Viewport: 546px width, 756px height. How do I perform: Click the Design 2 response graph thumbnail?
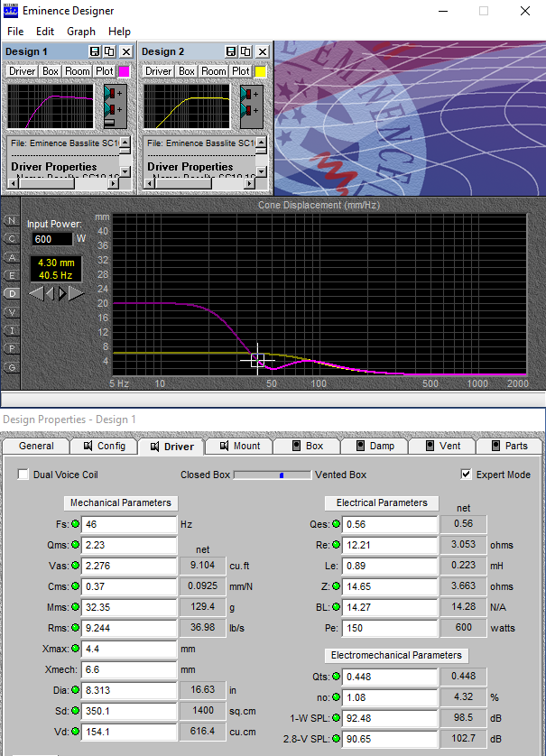click(187, 106)
